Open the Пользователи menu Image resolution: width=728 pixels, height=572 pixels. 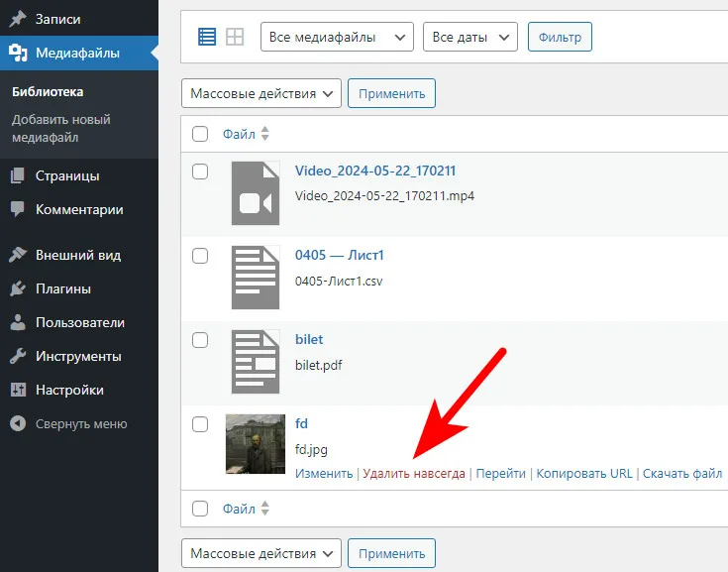click(x=79, y=322)
